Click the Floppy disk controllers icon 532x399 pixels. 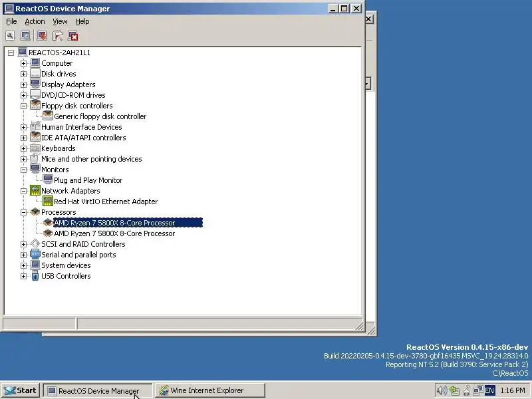(35, 105)
